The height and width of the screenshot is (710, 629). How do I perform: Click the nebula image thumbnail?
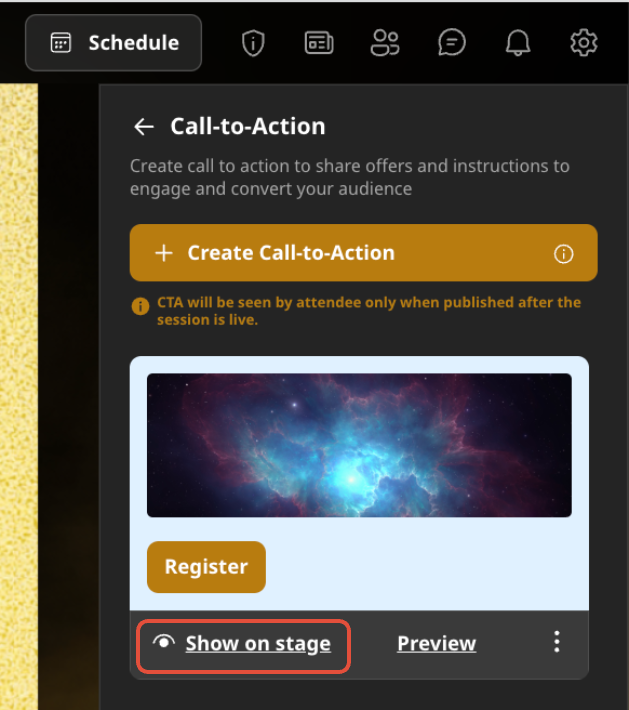click(359, 445)
